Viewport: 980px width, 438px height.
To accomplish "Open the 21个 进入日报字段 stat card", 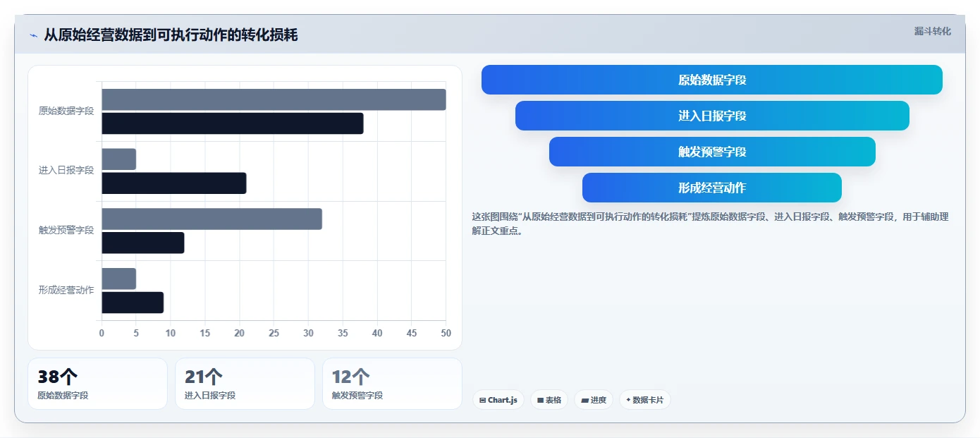I will [x=245, y=384].
